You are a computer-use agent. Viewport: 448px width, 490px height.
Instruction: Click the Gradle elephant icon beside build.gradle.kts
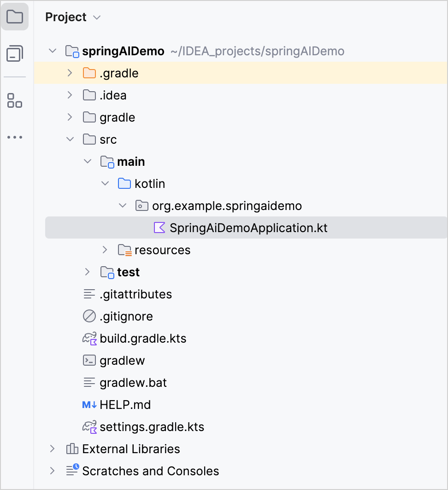pyautogui.click(x=90, y=338)
